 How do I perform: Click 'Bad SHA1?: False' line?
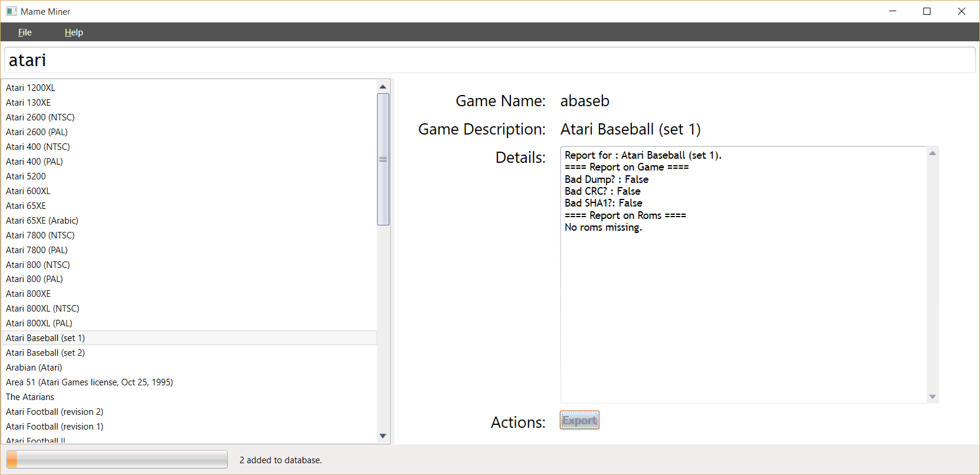pyautogui.click(x=604, y=203)
